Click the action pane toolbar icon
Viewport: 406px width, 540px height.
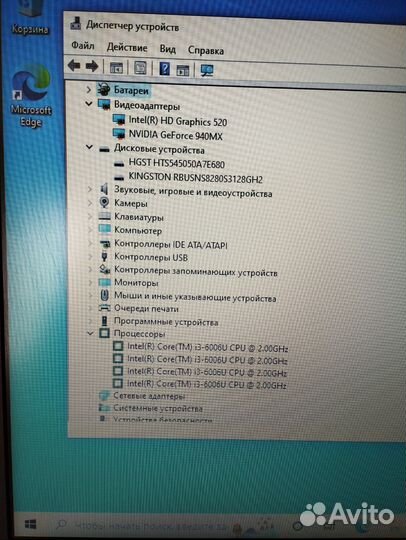point(183,70)
